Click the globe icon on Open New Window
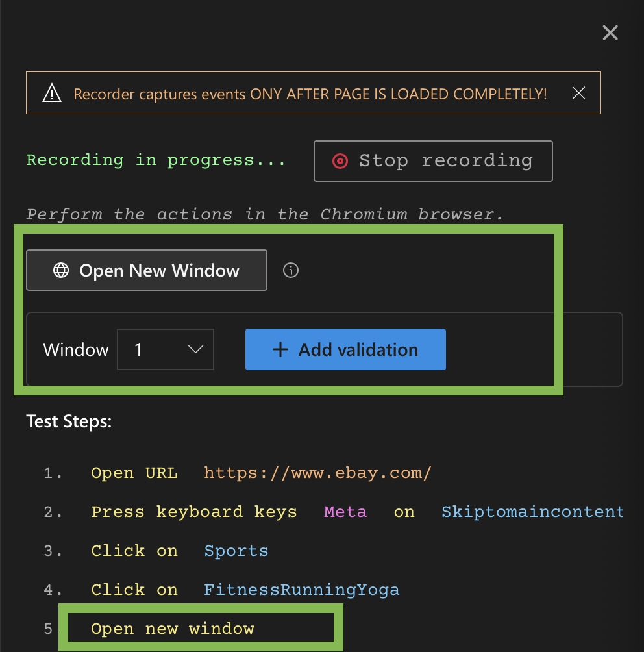 (x=61, y=270)
